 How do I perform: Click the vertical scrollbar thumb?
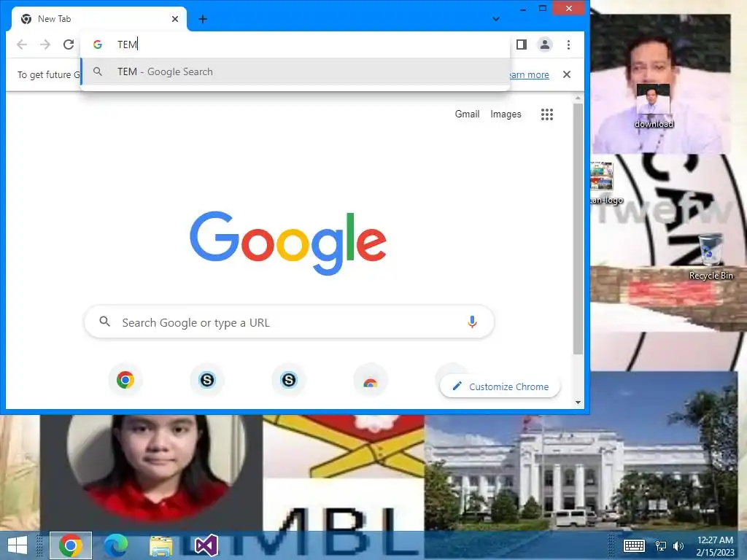click(x=578, y=228)
